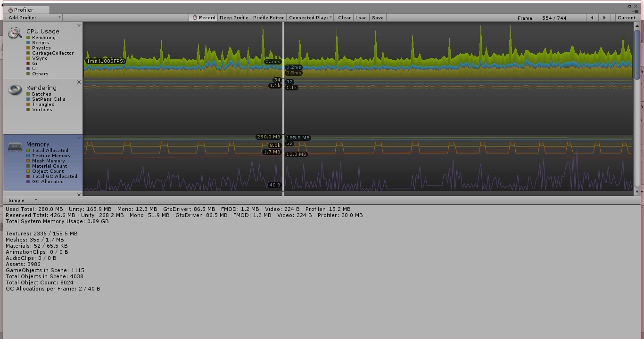Viewport: 644px width, 339px height.
Task: Click the CPU Usage stopwatch icon
Action: pyautogui.click(x=15, y=33)
